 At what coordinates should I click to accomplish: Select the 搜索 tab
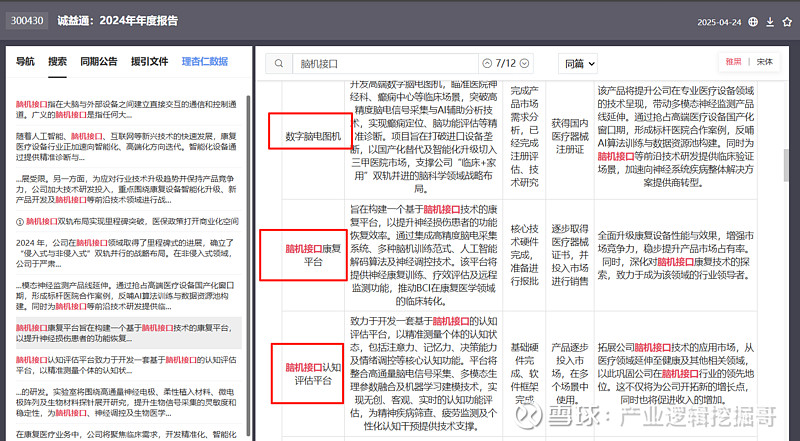pos(58,61)
